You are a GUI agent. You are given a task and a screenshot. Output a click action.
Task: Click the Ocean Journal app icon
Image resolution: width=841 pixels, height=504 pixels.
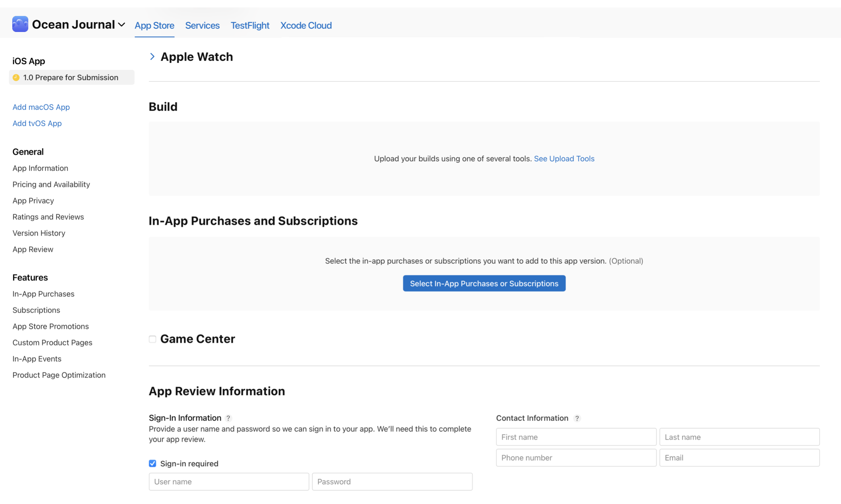click(20, 24)
